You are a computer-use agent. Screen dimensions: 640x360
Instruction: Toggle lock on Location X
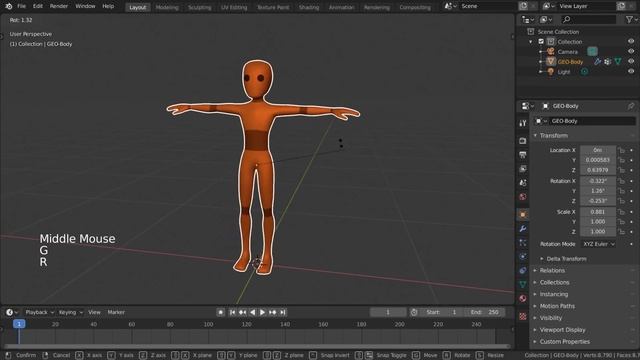pyautogui.click(x=621, y=150)
